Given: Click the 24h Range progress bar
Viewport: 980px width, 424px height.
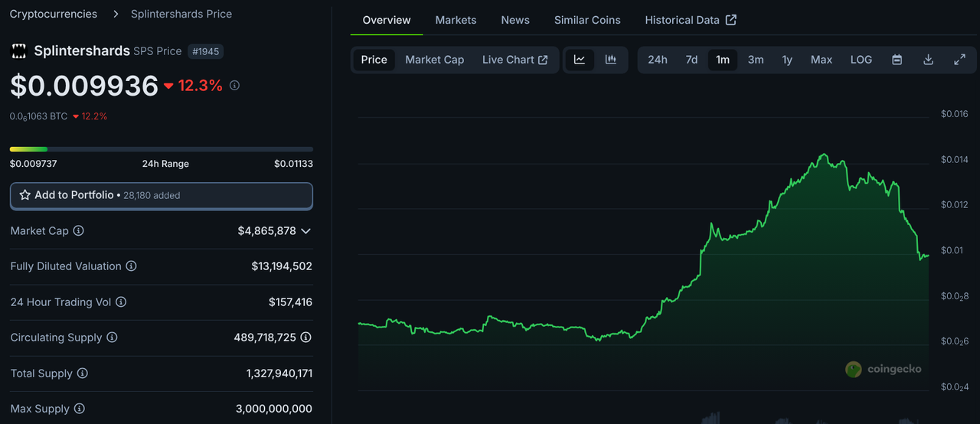Looking at the screenshot, I should click(x=162, y=149).
